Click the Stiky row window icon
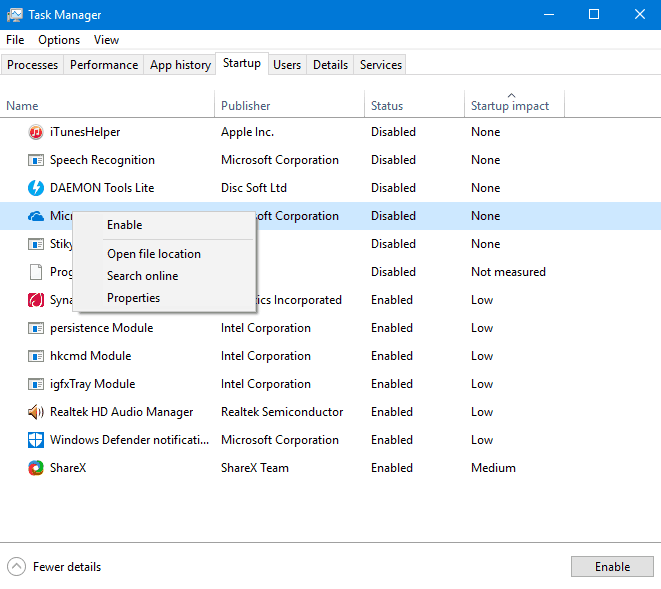Screen dimensions: 661x589 coord(36,244)
